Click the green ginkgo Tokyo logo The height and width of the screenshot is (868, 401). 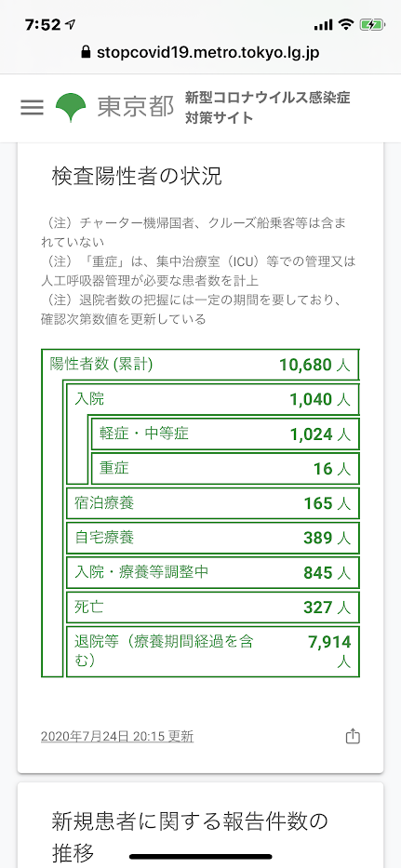(71, 107)
